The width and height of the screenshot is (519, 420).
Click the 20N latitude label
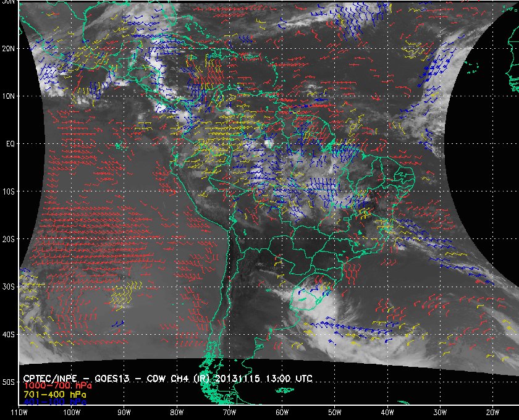tap(8, 49)
